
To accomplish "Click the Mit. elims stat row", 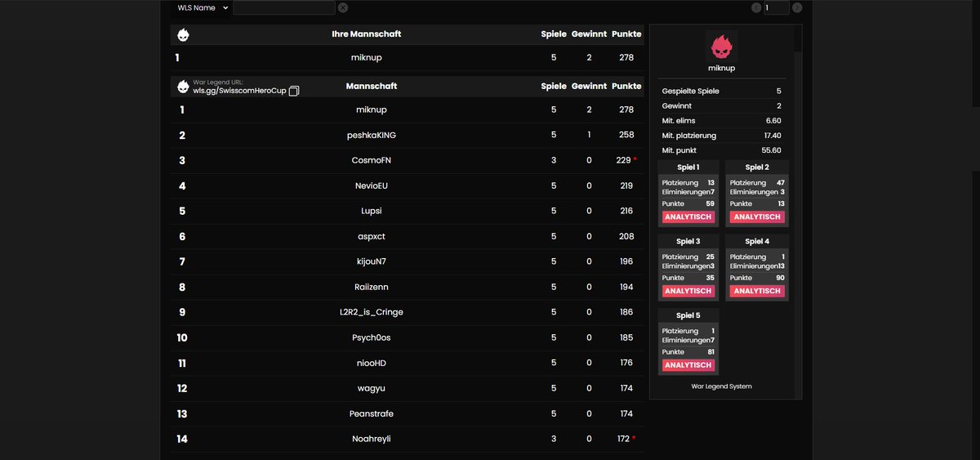I will [x=721, y=120].
